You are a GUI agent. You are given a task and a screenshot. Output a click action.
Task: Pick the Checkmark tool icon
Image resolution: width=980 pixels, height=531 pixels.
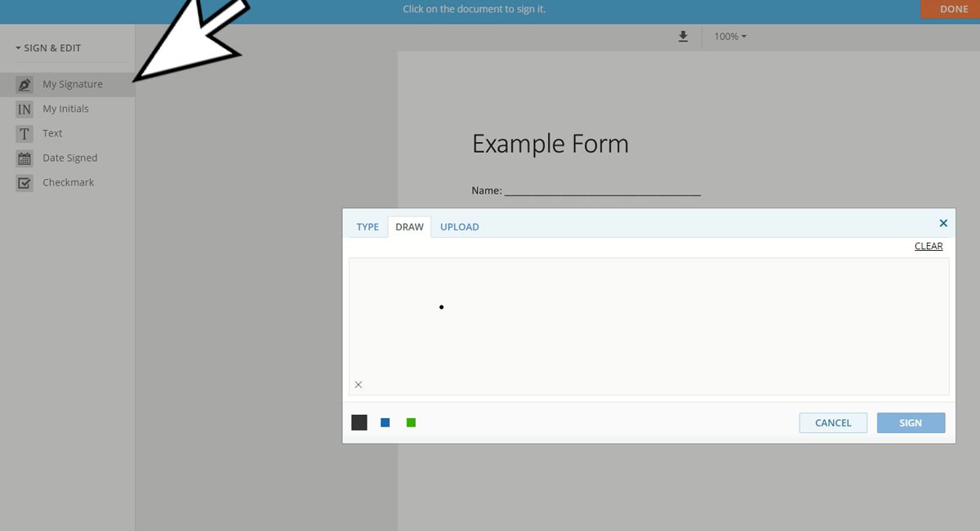tap(24, 182)
